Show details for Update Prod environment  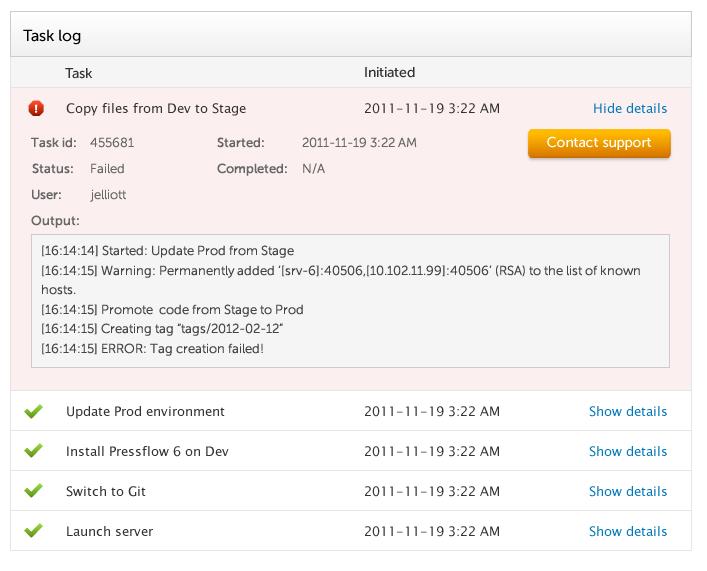627,411
